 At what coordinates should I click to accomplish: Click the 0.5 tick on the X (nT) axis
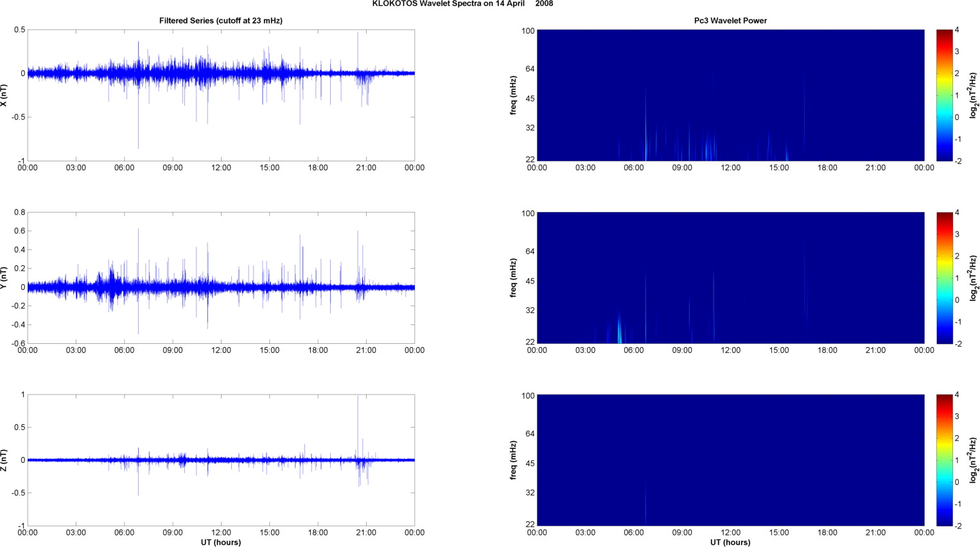(19, 30)
